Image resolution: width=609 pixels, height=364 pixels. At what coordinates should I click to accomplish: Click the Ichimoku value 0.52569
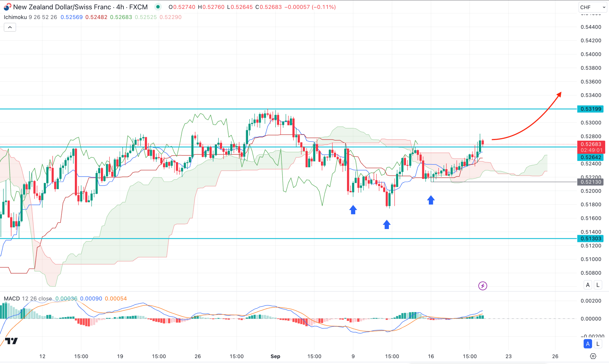pyautogui.click(x=72, y=17)
